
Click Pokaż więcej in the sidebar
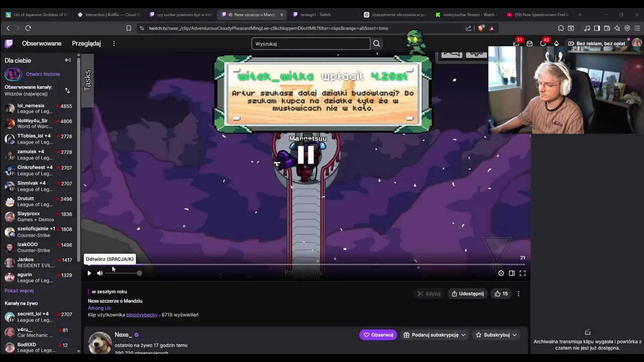(19, 291)
